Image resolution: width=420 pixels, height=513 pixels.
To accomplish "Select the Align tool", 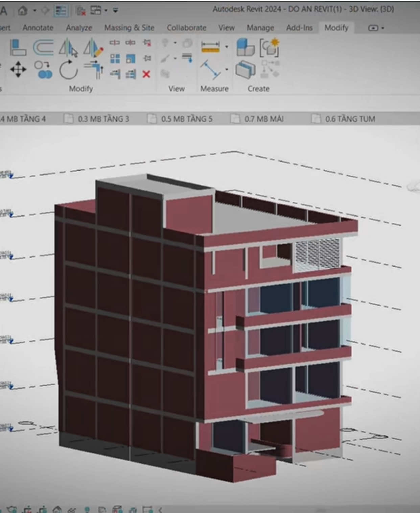I will click(18, 47).
